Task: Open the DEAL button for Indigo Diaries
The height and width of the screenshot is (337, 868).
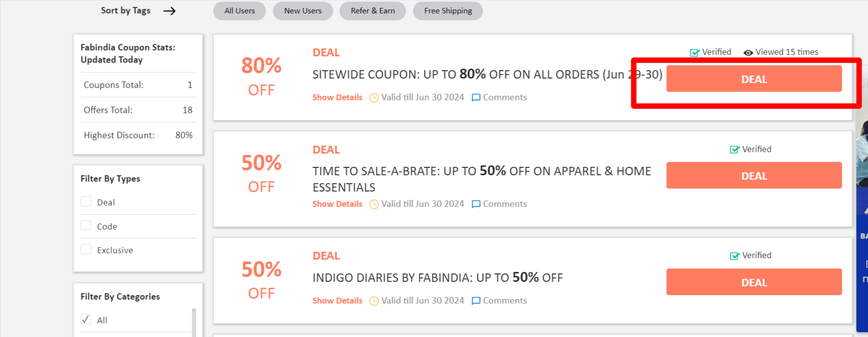Action: click(754, 282)
